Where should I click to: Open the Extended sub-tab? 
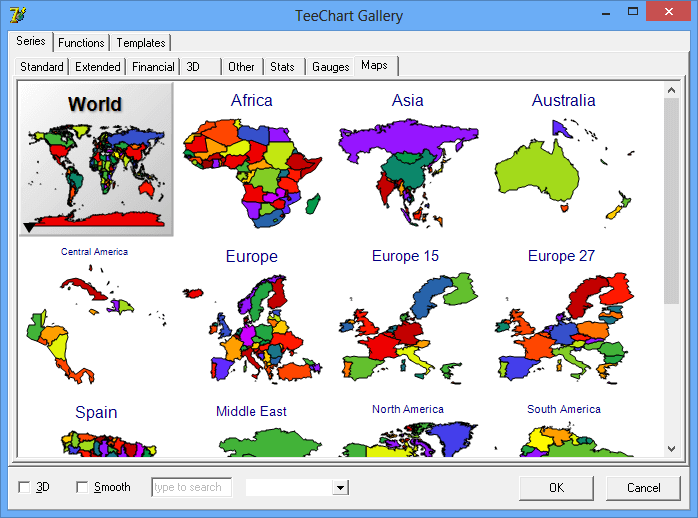[97, 67]
